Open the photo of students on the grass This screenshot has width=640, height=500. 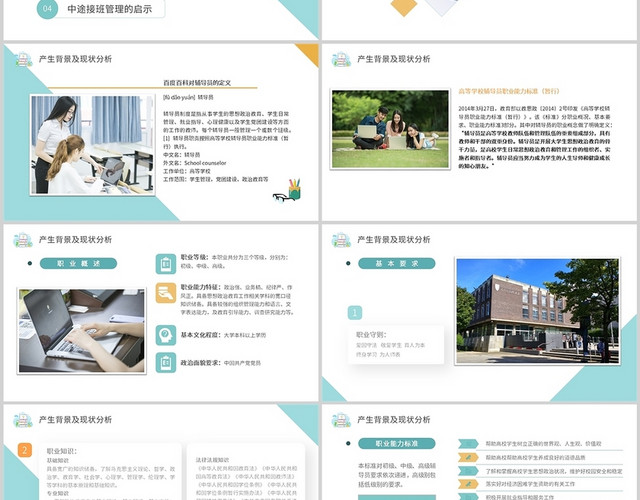pos(390,129)
